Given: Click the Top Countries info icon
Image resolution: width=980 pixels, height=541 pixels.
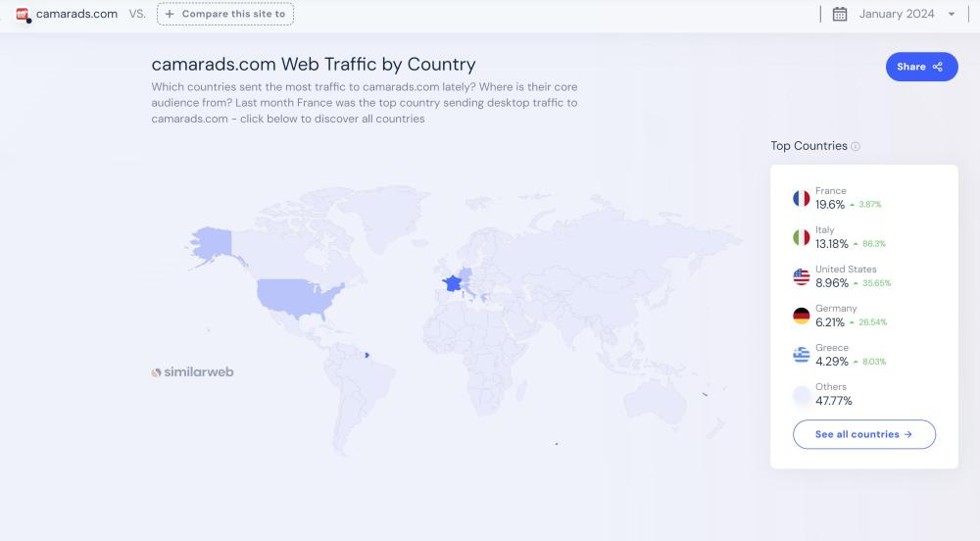Looking at the screenshot, I should pos(856,147).
